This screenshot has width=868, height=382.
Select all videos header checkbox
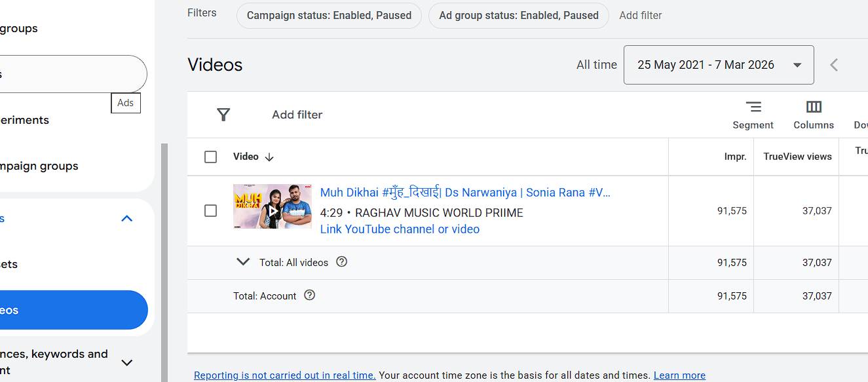point(210,157)
